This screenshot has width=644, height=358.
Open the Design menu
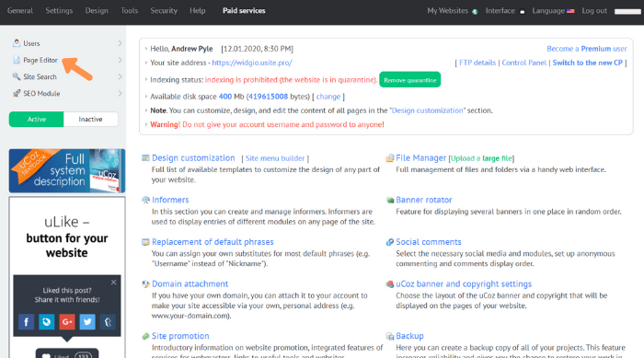(x=97, y=11)
